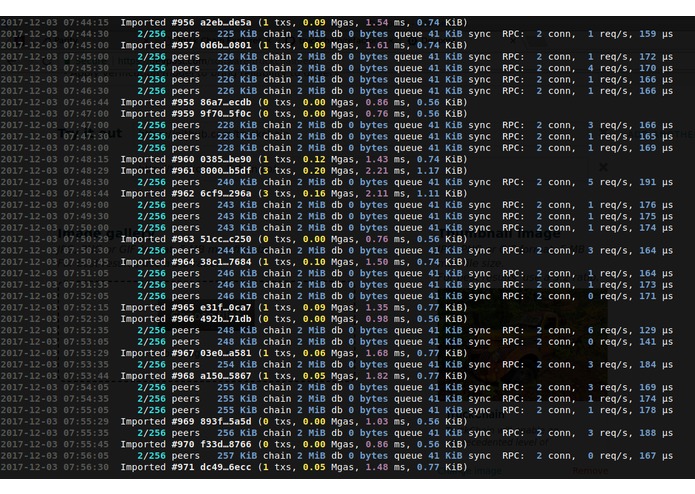Select timestamp 07:54:05 in the log
This screenshot has width=695, height=494.
(86, 387)
